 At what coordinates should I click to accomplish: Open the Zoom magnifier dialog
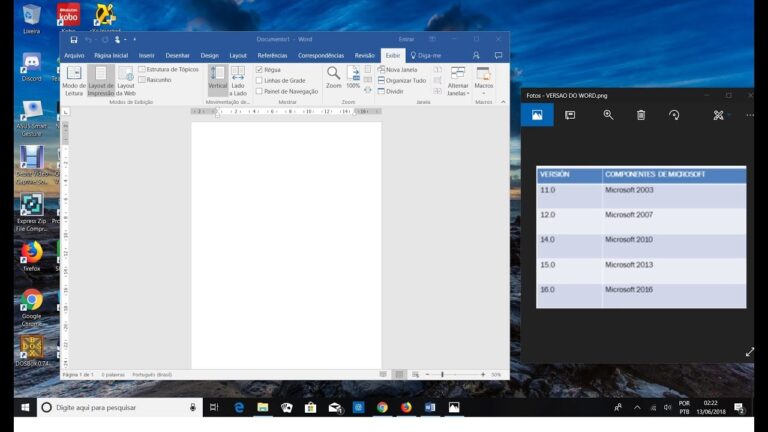(x=334, y=77)
